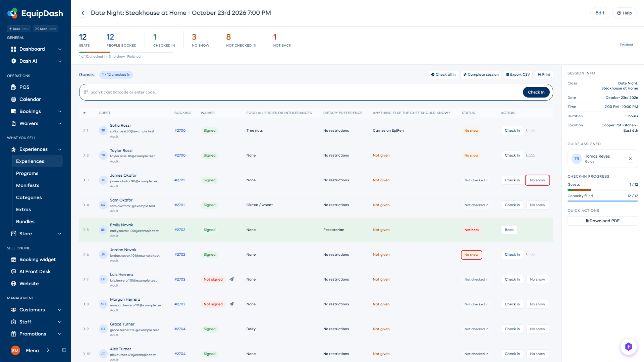Image resolution: width=644 pixels, height=362 pixels.
Task: Click the Scan quick action button
Action: [x=46, y=29]
